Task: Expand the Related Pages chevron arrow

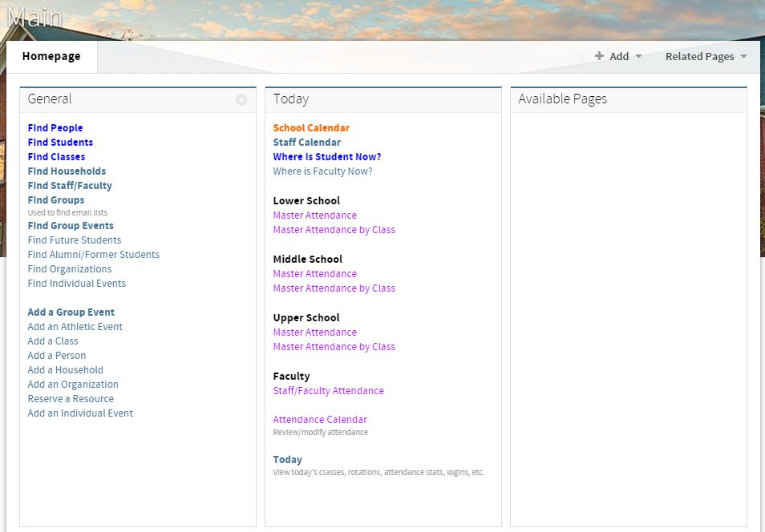Action: (743, 57)
